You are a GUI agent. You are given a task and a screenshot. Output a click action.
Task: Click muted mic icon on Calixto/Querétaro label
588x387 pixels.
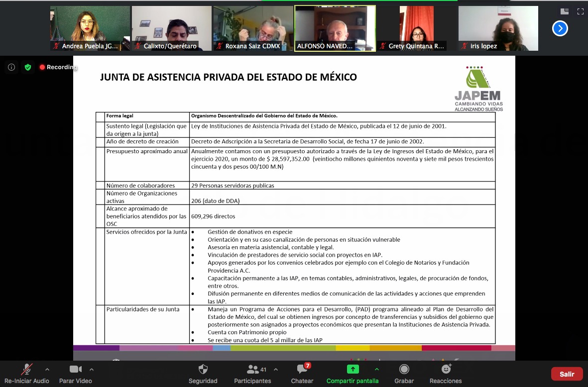[138, 46]
